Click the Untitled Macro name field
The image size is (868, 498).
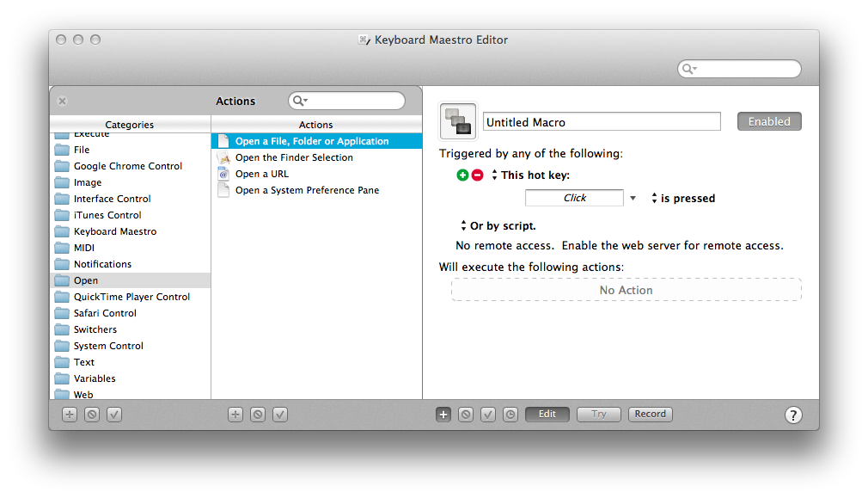pyautogui.click(x=602, y=122)
